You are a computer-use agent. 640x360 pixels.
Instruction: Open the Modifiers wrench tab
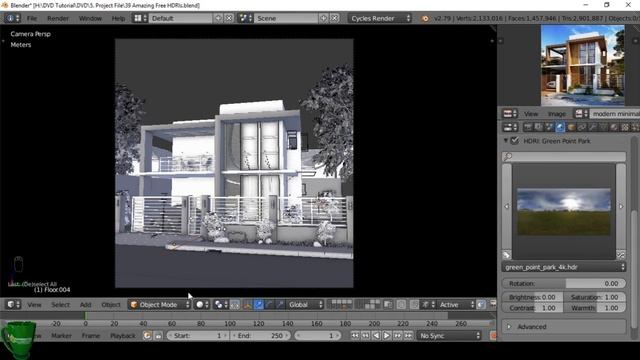click(x=592, y=127)
